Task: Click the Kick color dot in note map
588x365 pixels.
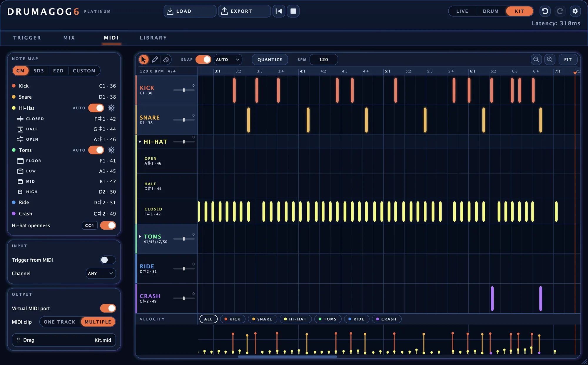Action: click(x=14, y=86)
